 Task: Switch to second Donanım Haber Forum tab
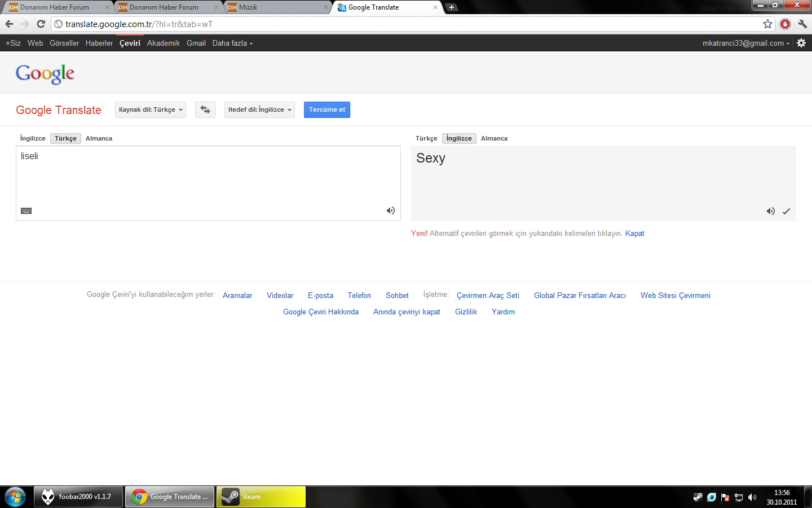167,7
